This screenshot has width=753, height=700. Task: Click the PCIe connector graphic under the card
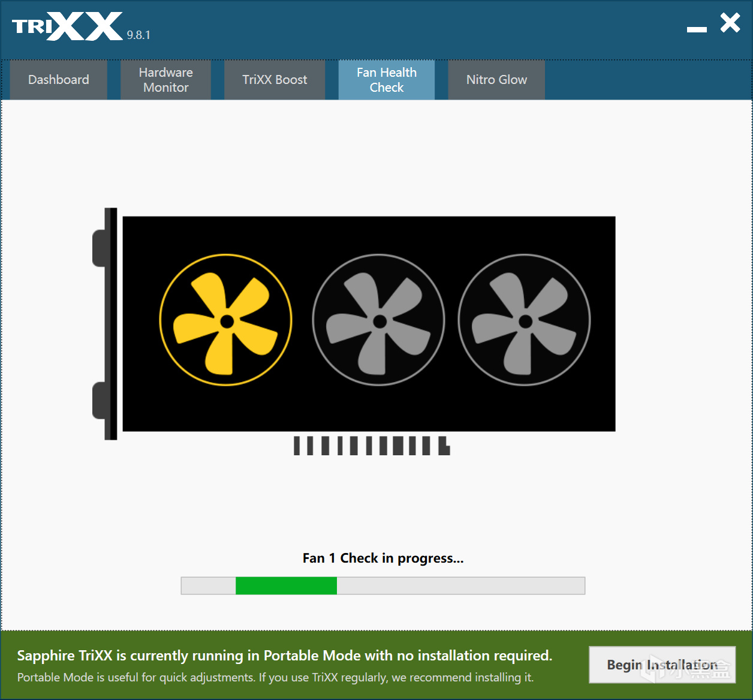372,446
